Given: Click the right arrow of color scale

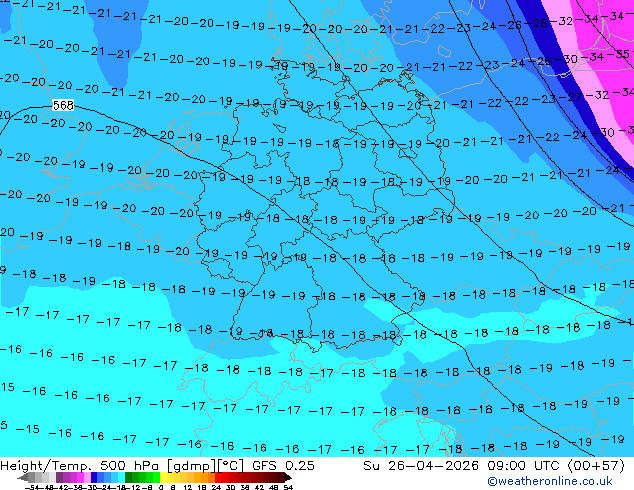Looking at the screenshot, I should point(288,477).
